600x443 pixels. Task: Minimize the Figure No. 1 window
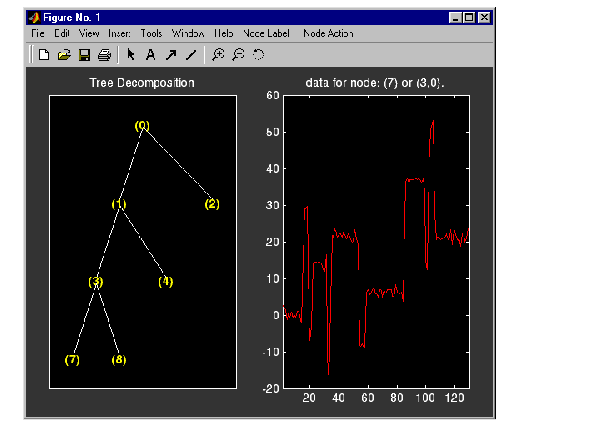click(x=455, y=18)
